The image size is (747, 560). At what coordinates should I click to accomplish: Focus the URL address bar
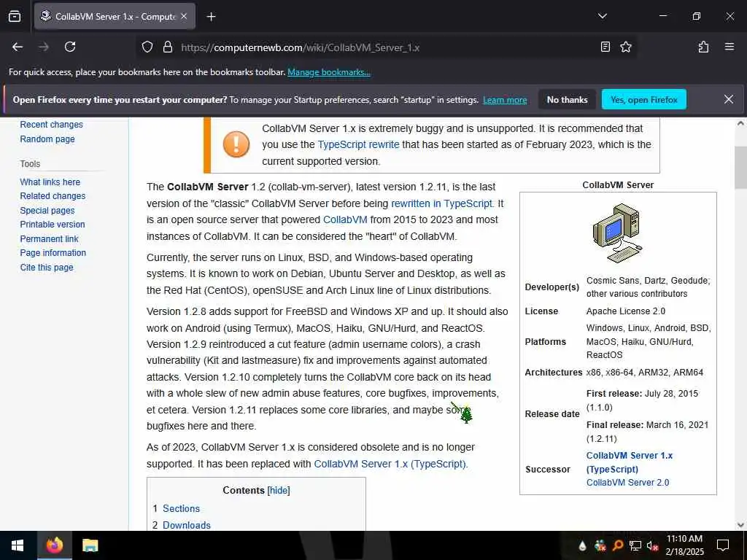click(386, 47)
